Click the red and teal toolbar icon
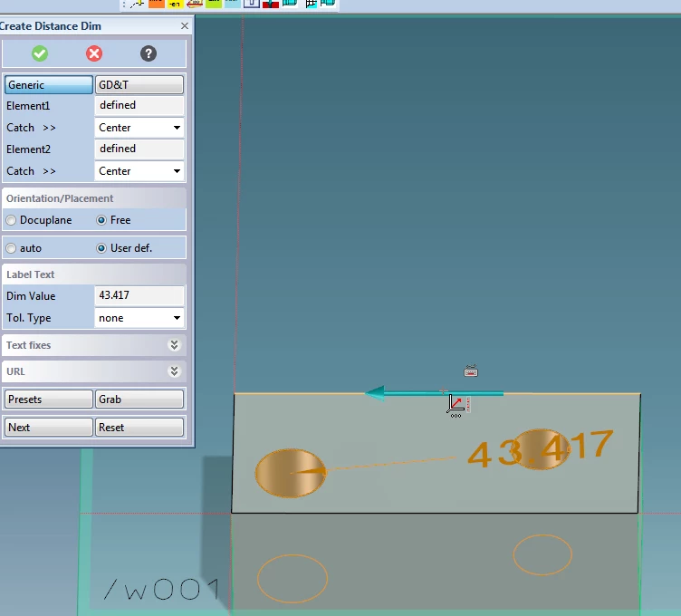 click(x=271, y=4)
